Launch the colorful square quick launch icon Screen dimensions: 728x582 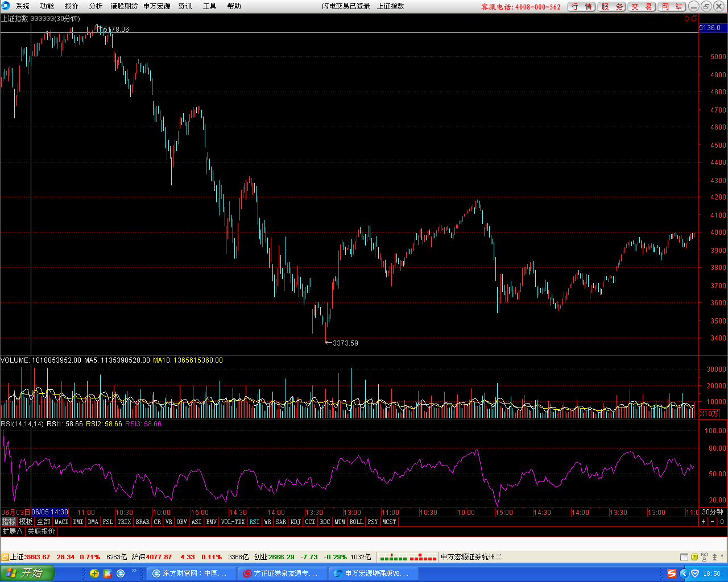[108, 573]
